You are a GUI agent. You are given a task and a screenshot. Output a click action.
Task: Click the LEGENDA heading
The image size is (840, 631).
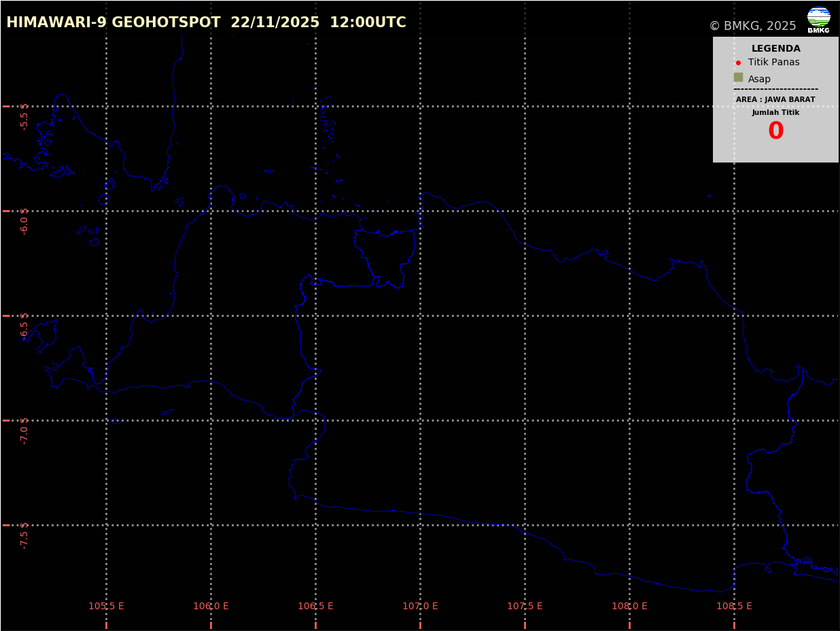pos(775,48)
